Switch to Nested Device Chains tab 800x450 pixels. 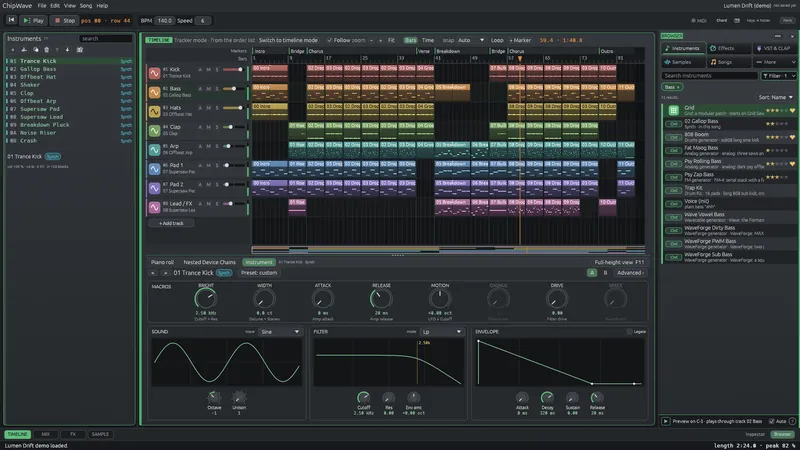209,262
